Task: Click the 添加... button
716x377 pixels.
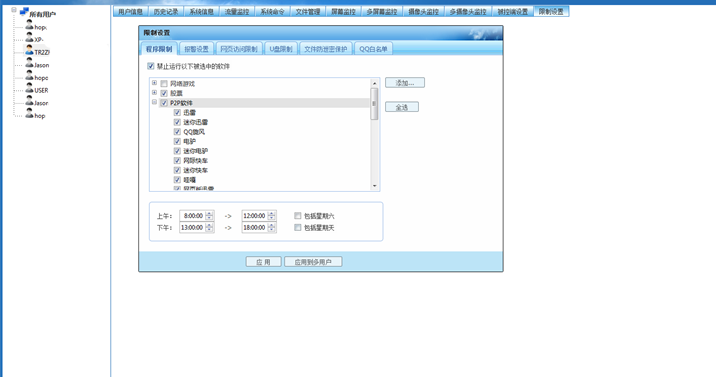Action: 405,83
